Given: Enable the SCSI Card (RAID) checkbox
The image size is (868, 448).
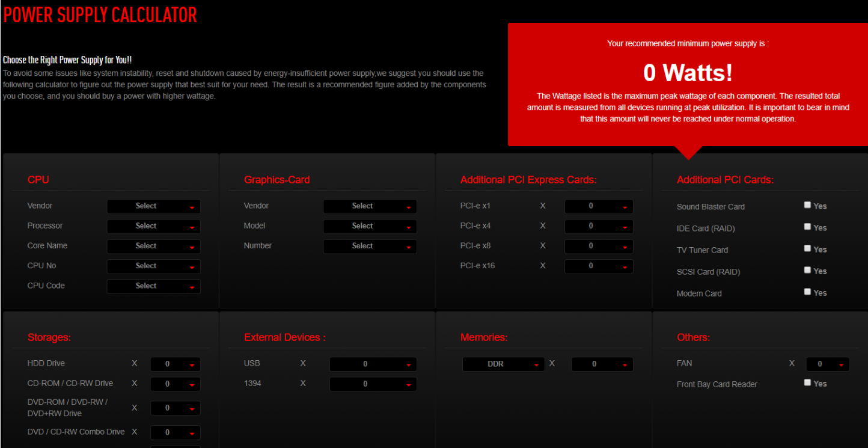Looking at the screenshot, I should click(x=807, y=270).
